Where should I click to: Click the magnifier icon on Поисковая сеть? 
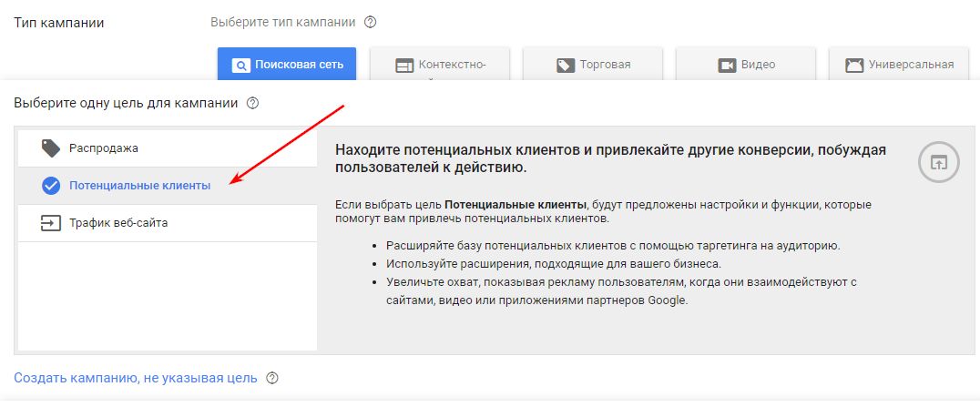coord(240,65)
